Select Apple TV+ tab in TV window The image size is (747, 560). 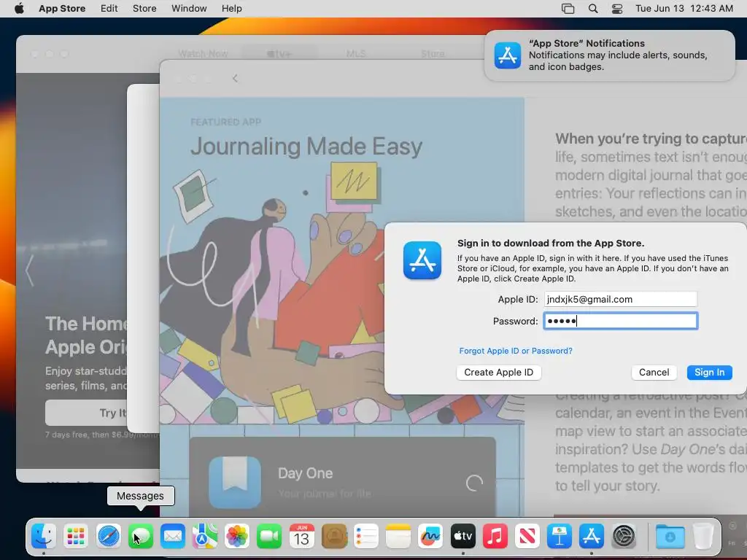(279, 54)
